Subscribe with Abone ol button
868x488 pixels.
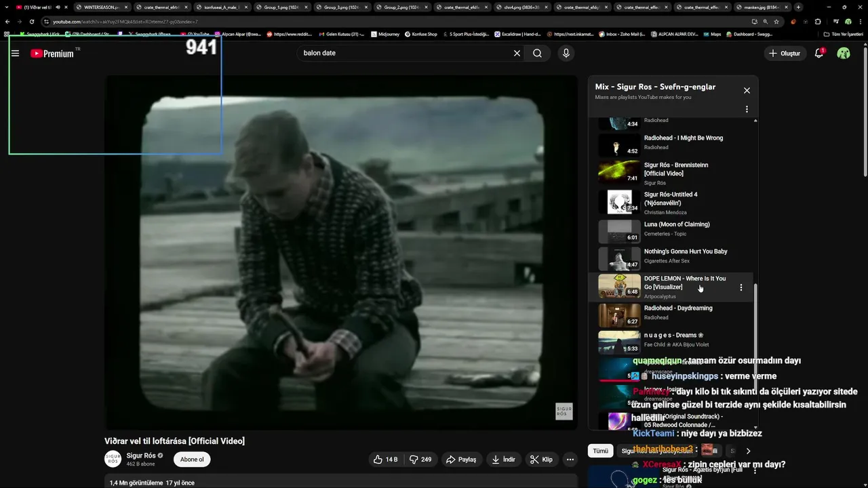pos(192,460)
